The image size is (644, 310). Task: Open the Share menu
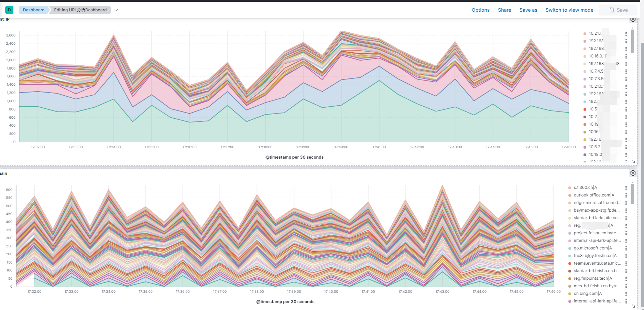click(x=504, y=10)
